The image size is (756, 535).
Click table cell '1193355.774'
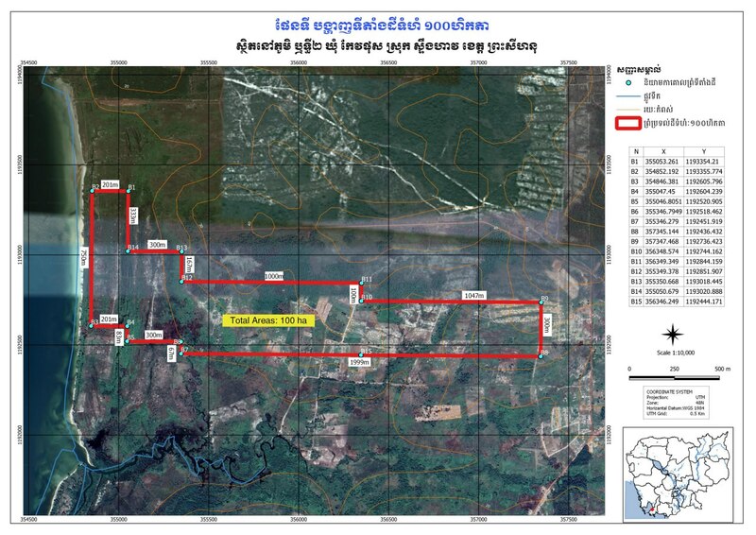pyautogui.click(x=704, y=172)
